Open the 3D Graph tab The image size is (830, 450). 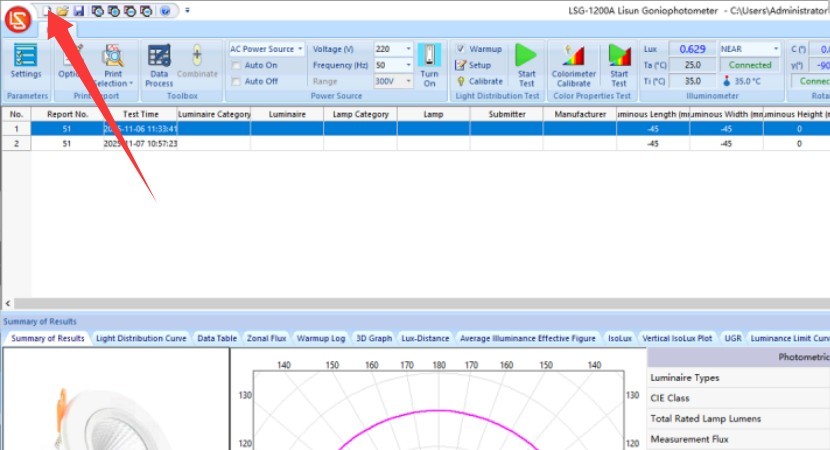click(374, 338)
